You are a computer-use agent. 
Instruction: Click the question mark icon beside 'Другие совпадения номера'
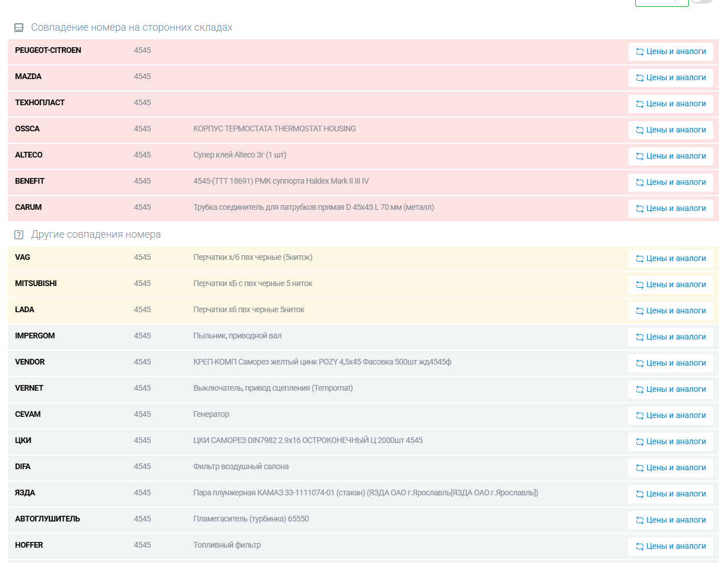(x=19, y=234)
